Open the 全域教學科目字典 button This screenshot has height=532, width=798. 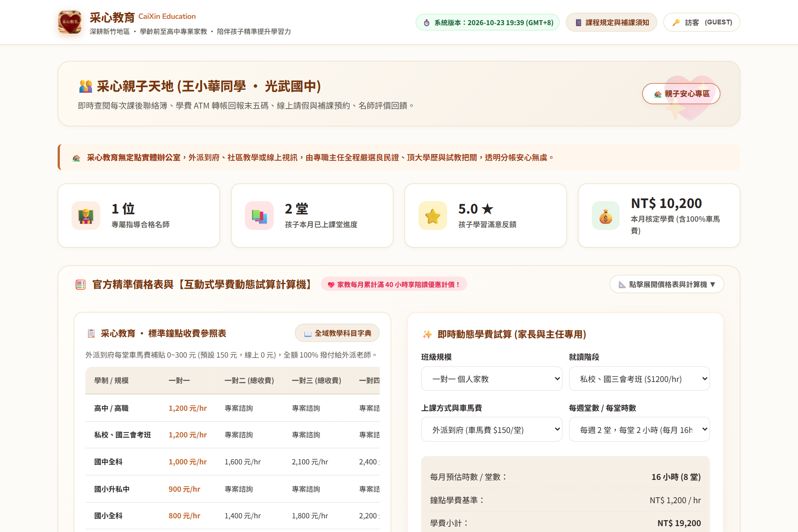click(337, 333)
